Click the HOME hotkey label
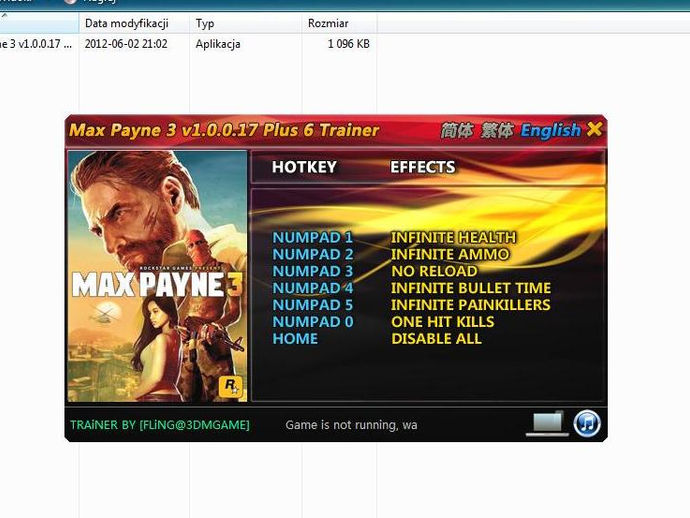 pos(295,338)
